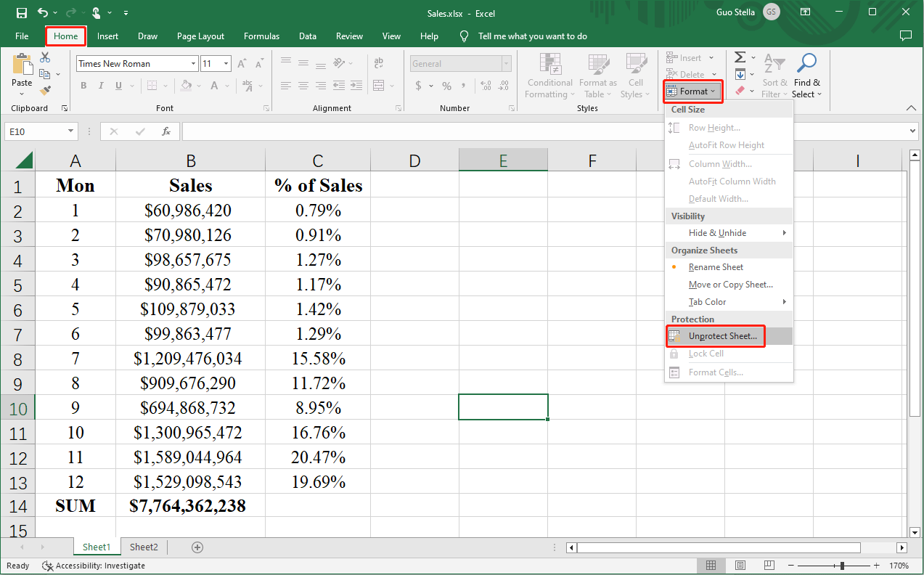Image resolution: width=924 pixels, height=575 pixels.
Task: Expand the formula bar chevron
Action: tap(913, 131)
